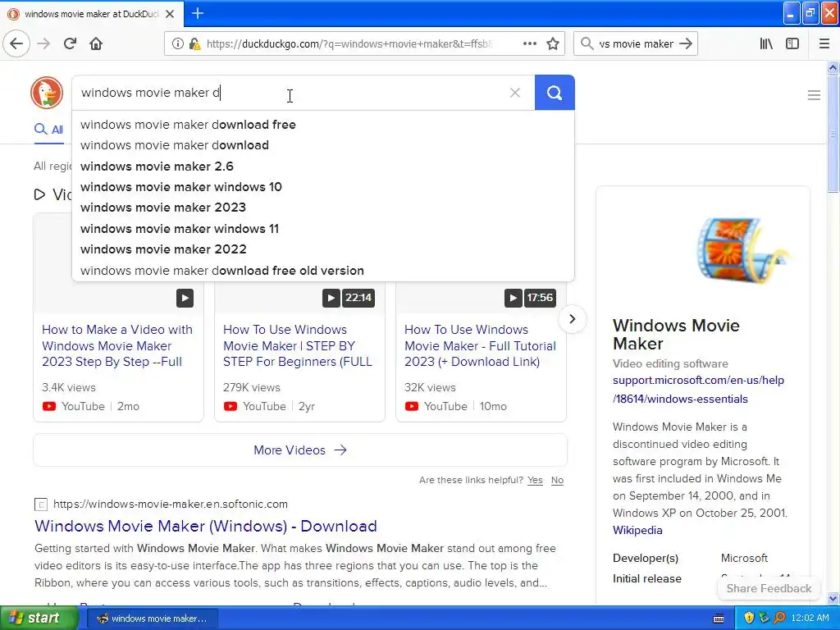Open 'Full Tutorial 2023 (+ Download Link)' video
Screen dimensions: 840x630
[480, 345]
